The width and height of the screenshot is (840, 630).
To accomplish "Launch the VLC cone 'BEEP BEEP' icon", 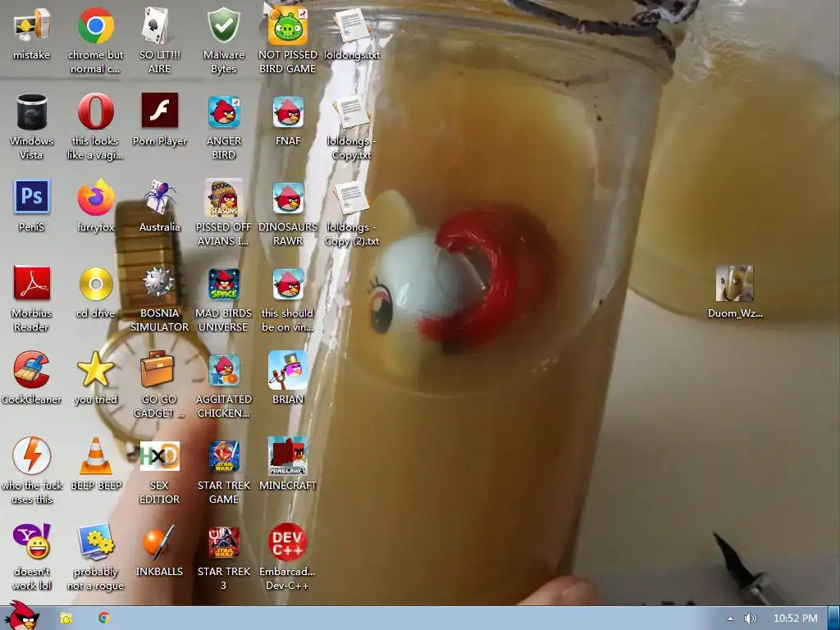I will coord(95,456).
